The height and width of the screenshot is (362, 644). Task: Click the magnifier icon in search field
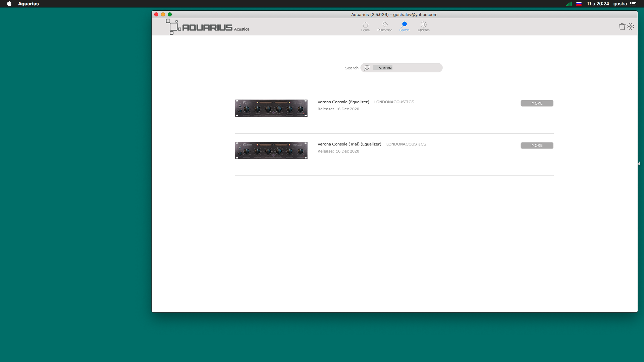click(367, 68)
